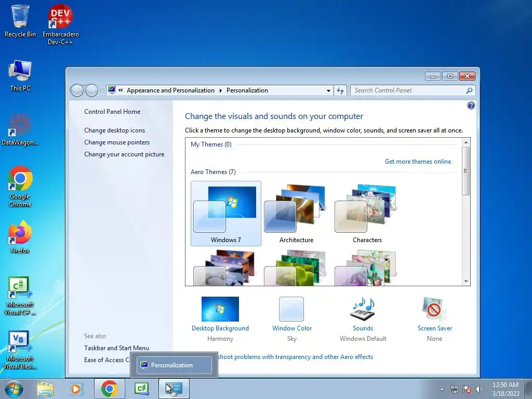Click the Personalization breadcrumb segment
Screen dimensions: 532x399
[247, 90]
